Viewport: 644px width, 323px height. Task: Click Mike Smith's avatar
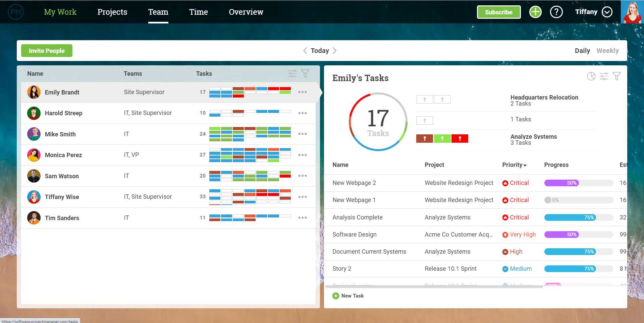click(34, 134)
